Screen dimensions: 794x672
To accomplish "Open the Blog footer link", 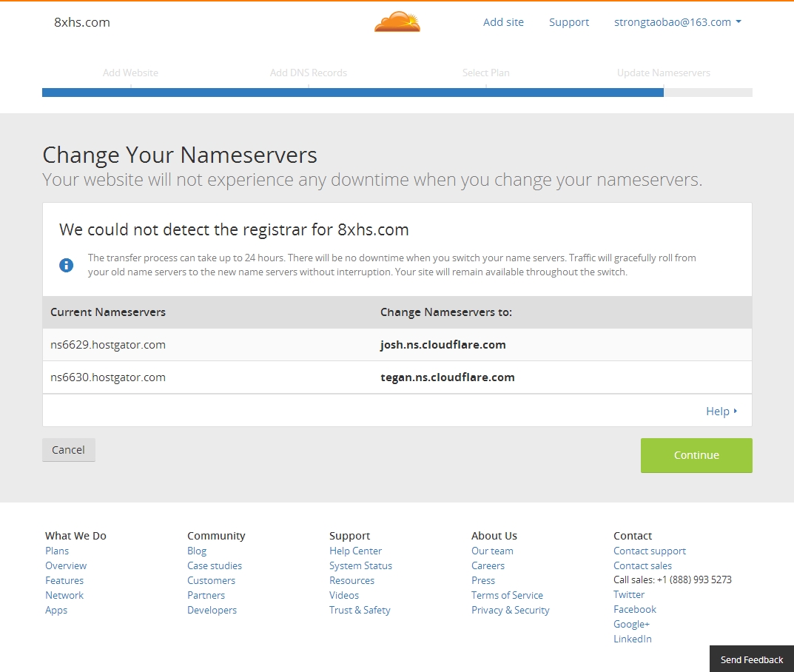I will point(197,551).
